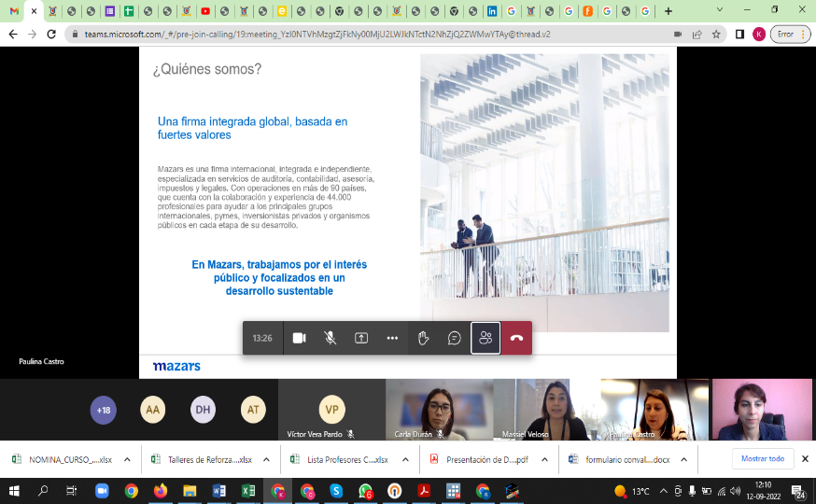Switch to the green Google Sheets tab
Viewport: 816px width, 504px height.
point(129,11)
